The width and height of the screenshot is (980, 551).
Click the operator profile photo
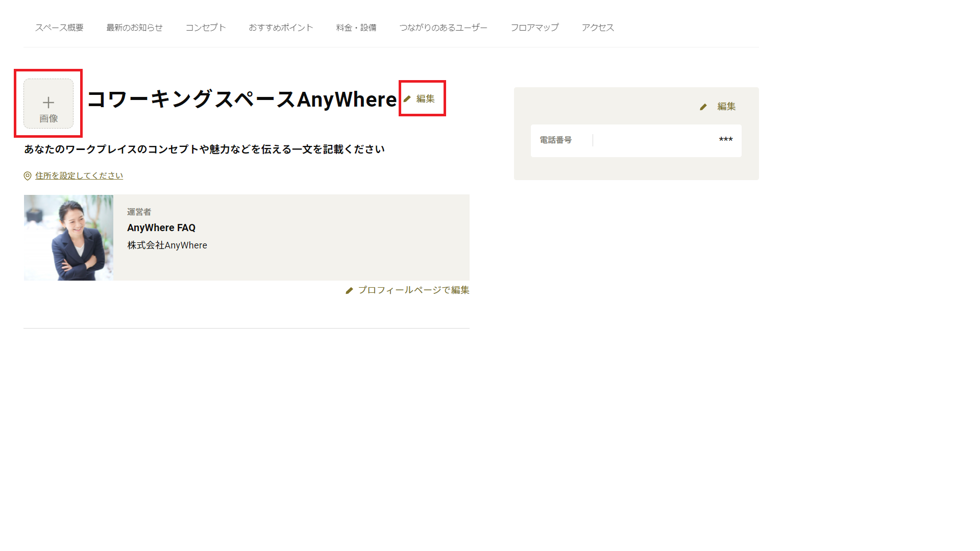click(68, 238)
